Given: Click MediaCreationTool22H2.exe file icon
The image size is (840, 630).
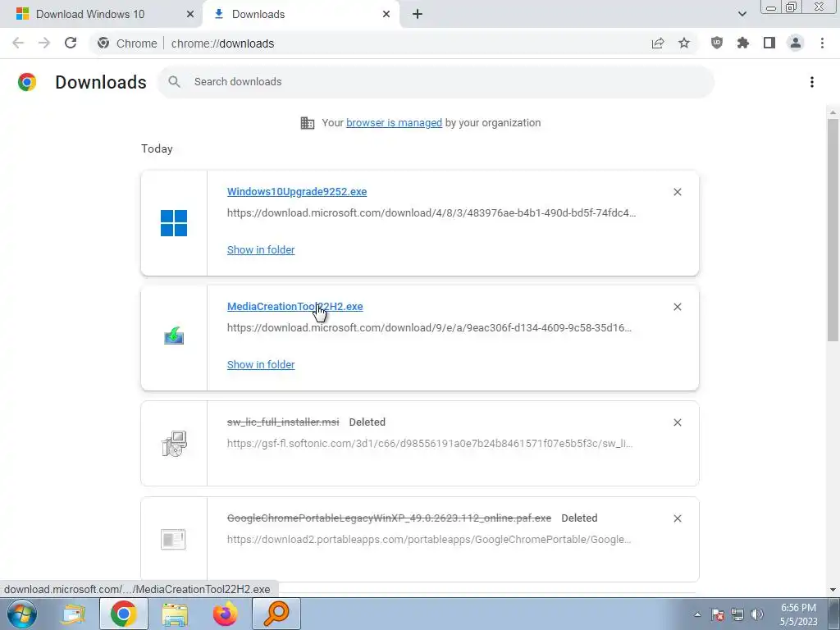Looking at the screenshot, I should 174,336.
